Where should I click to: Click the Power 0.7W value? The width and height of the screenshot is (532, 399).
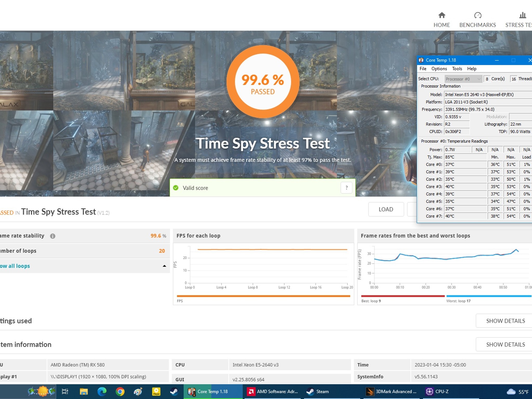457,150
